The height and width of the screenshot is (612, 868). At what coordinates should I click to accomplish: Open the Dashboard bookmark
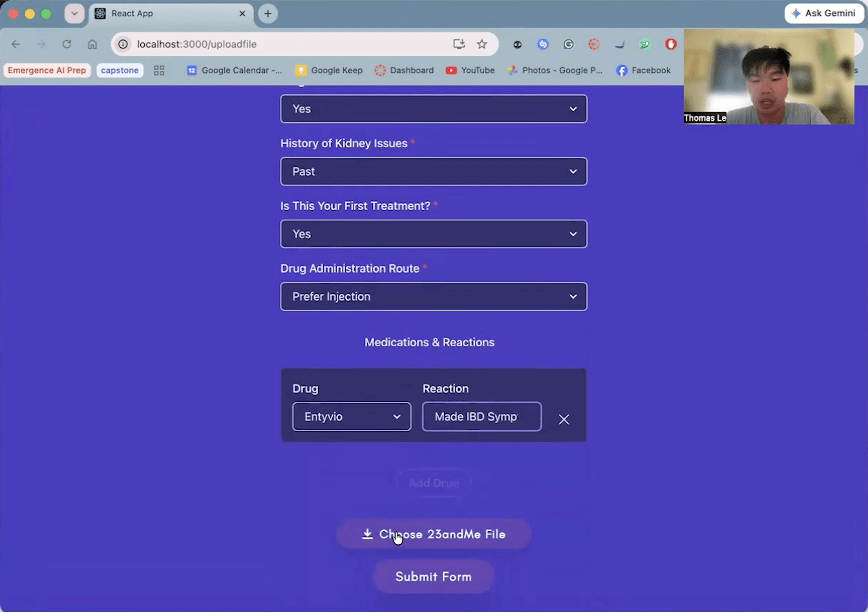point(405,70)
